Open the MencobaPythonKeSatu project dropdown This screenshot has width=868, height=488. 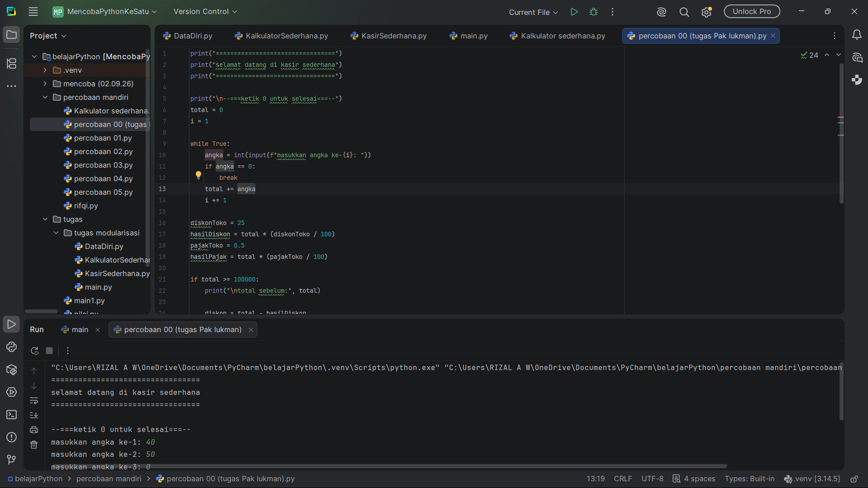pos(104,12)
